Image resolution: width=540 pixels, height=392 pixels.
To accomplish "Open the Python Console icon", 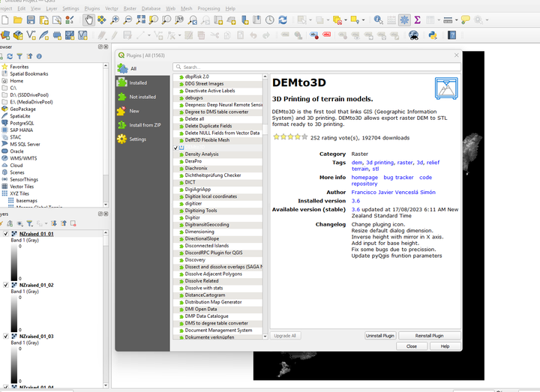I will (x=433, y=35).
